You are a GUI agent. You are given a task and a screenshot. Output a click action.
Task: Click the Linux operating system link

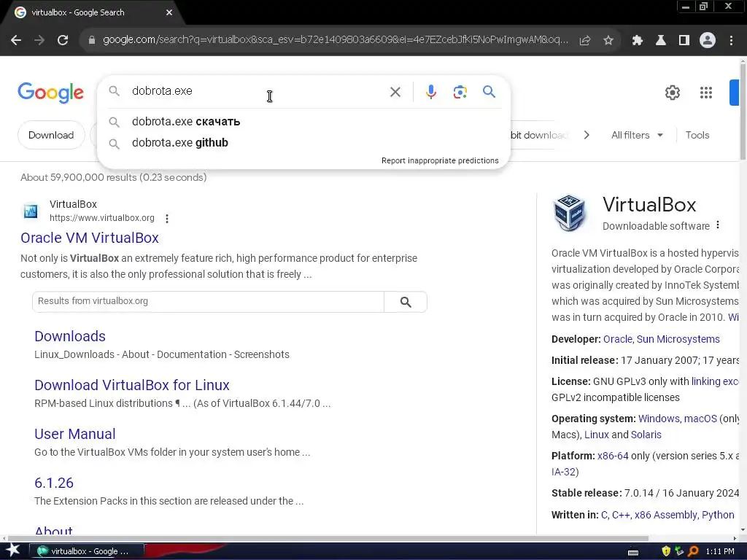(597, 435)
